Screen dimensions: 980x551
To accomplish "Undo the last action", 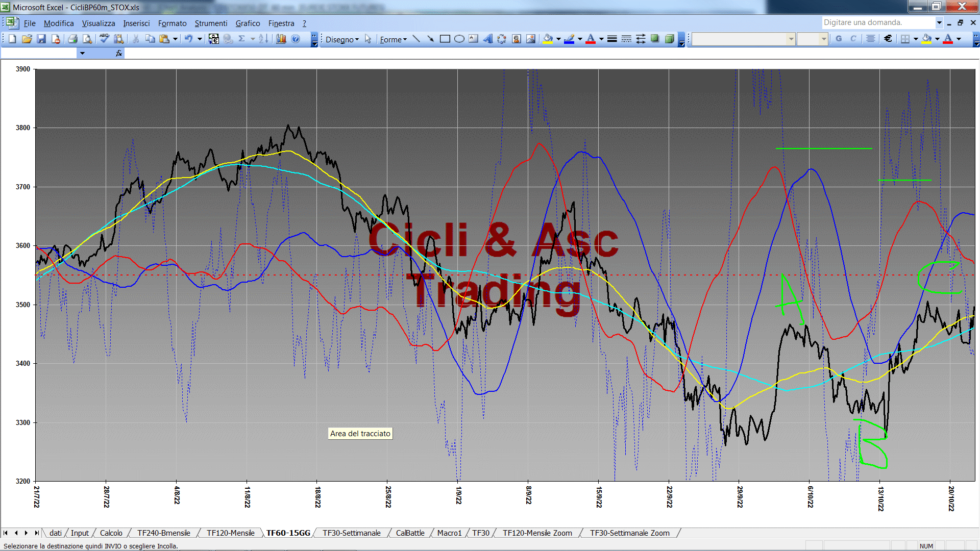I will pyautogui.click(x=189, y=39).
